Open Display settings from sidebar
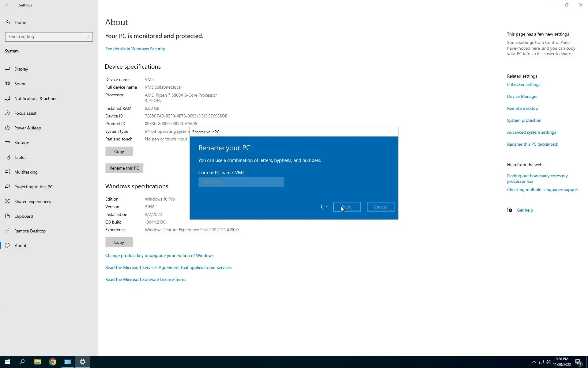588x368 pixels. tap(21, 69)
